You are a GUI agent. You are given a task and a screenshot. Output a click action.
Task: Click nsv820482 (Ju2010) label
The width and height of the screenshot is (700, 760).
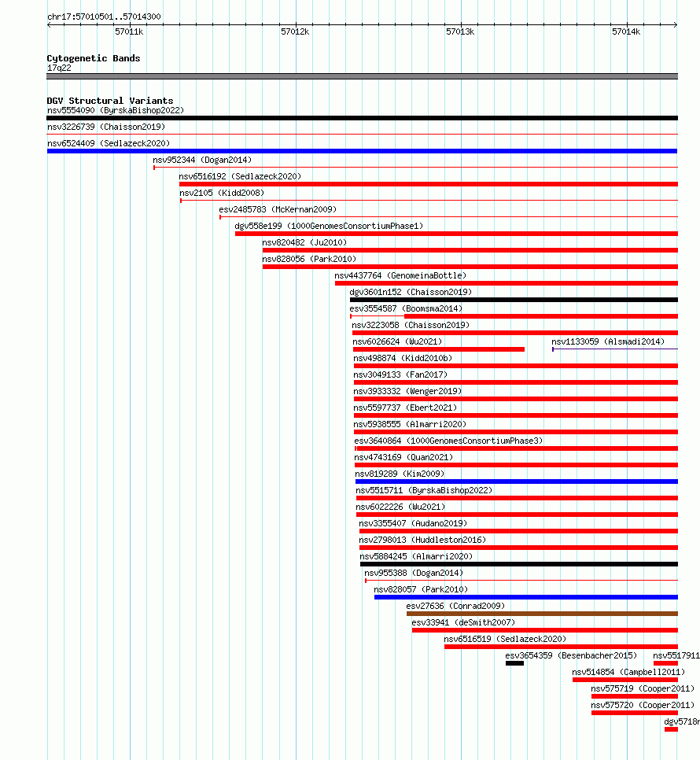coord(304,242)
